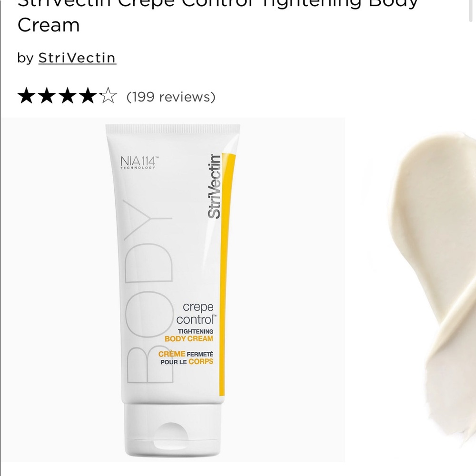The image size is (476, 476).
Task: Click 'CRÈME FERMETÉ POUR LE CORPS' label
Action: [x=186, y=357]
